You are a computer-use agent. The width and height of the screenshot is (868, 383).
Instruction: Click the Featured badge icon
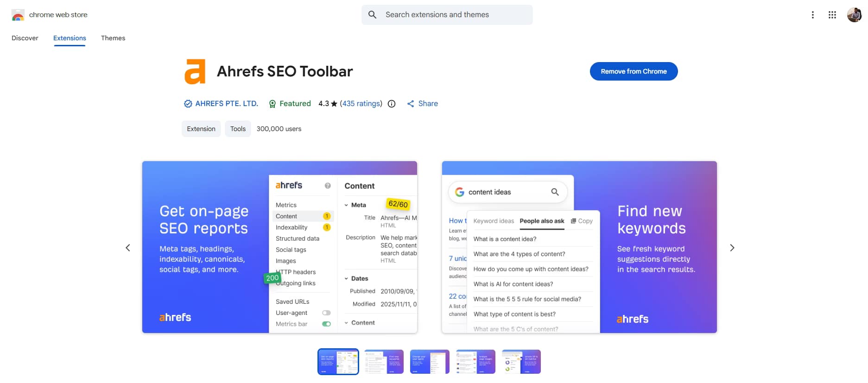[272, 104]
